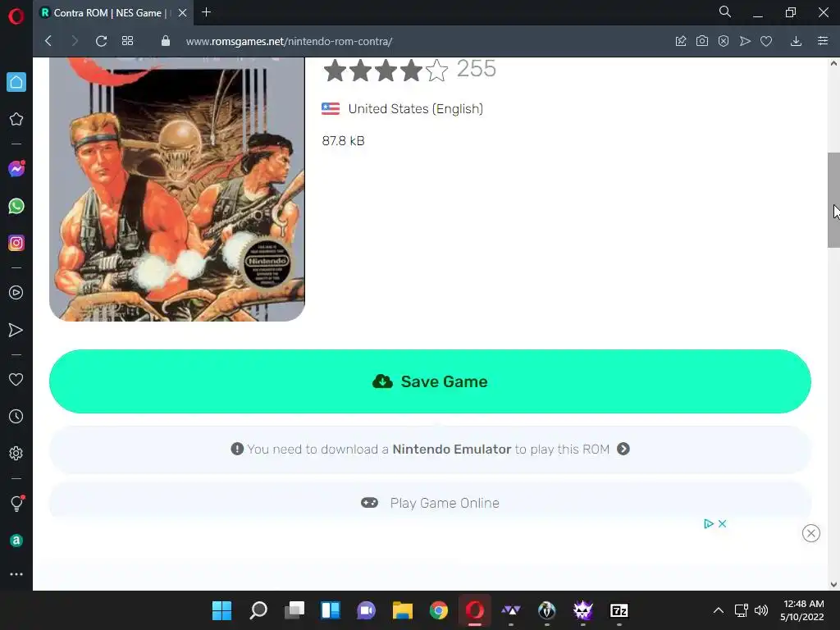
Task: Rate the game with the first star
Action: (335, 71)
